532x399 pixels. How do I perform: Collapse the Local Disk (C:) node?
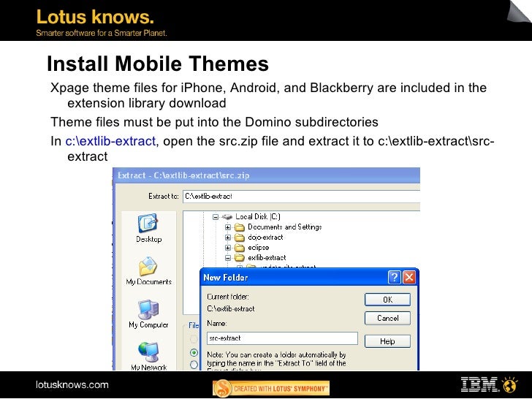coord(216,217)
